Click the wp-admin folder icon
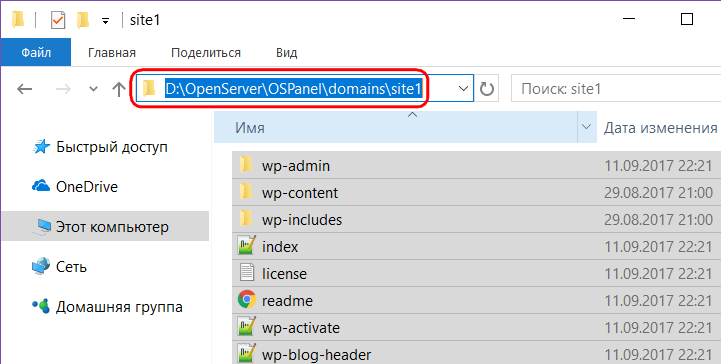This screenshot has width=721, height=364. coord(246,164)
